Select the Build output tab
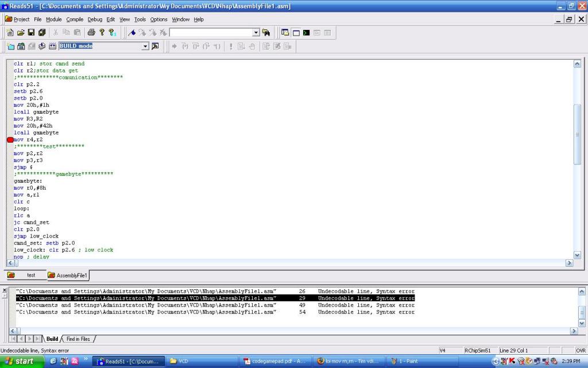Image resolution: width=588 pixels, height=368 pixels. 52,339
